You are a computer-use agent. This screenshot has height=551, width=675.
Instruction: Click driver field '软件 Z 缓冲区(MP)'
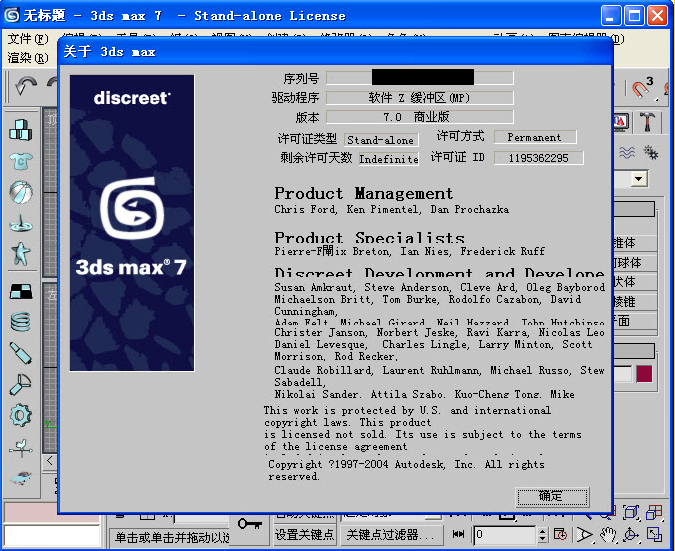pos(420,98)
